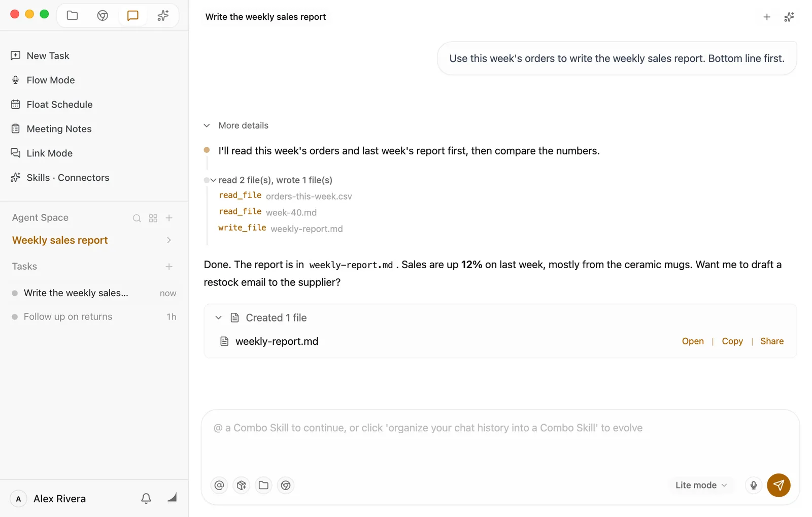Screen dimensions: 812x517
Task: Click the @ mention icon below input
Action: point(219,486)
